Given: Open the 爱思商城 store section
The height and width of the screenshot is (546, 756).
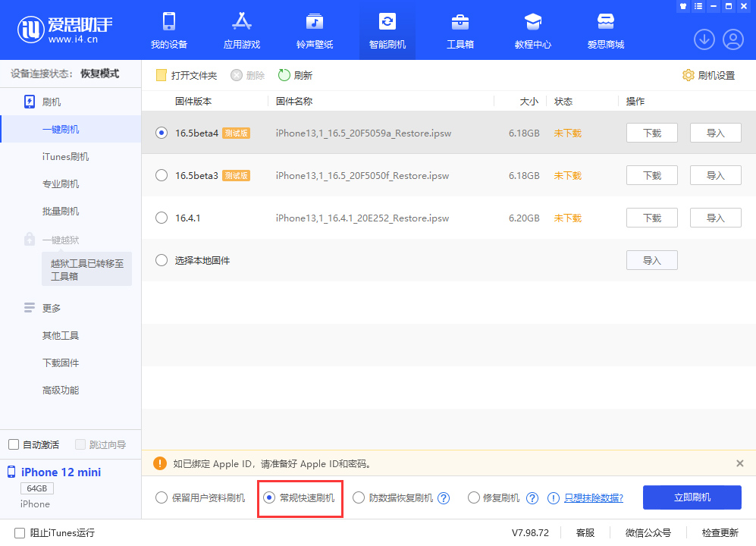Looking at the screenshot, I should (605, 30).
